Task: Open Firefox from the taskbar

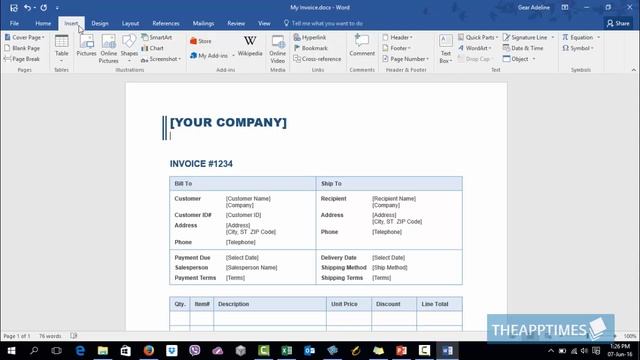Action: pyautogui.click(x=149, y=351)
